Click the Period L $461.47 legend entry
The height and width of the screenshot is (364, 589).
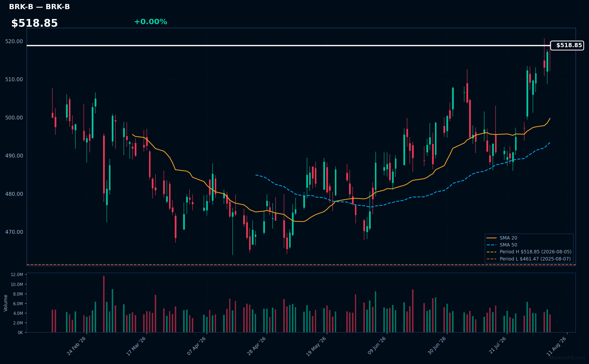pyautogui.click(x=529, y=259)
